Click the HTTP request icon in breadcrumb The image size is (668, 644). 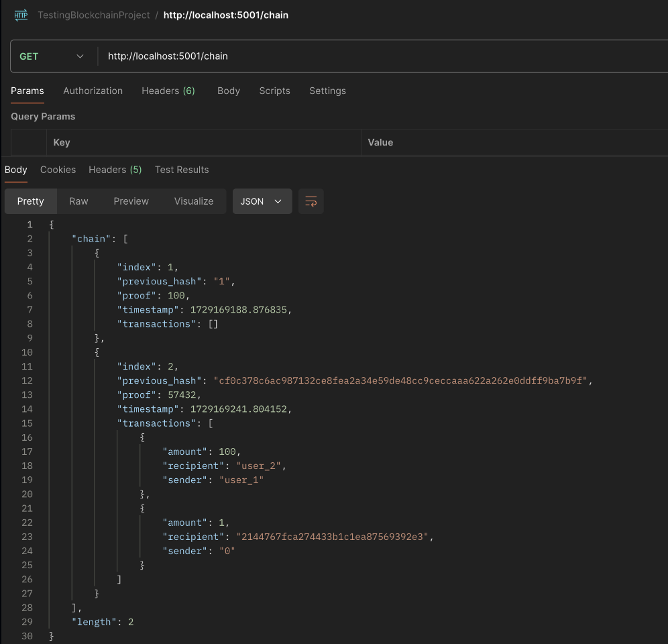point(21,15)
